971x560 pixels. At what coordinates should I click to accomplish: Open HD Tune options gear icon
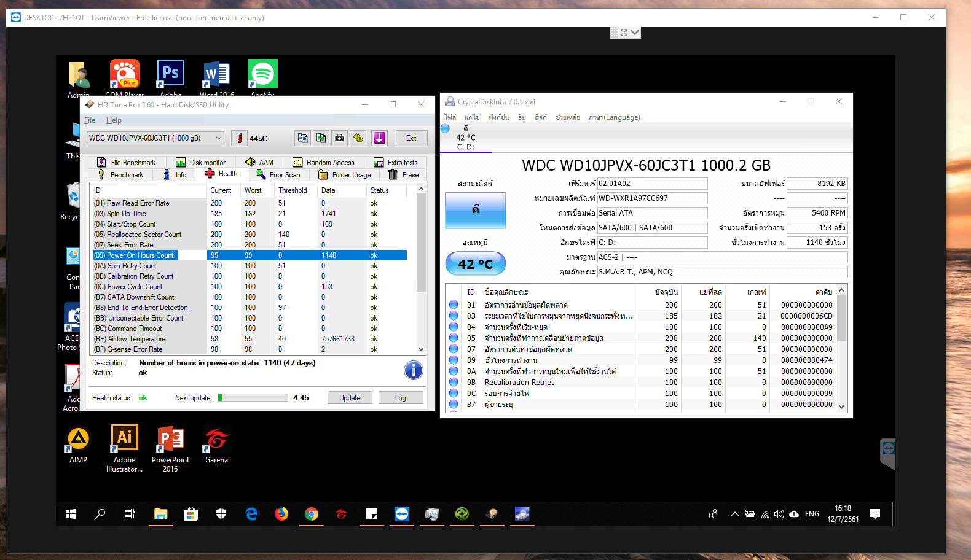[x=358, y=138]
